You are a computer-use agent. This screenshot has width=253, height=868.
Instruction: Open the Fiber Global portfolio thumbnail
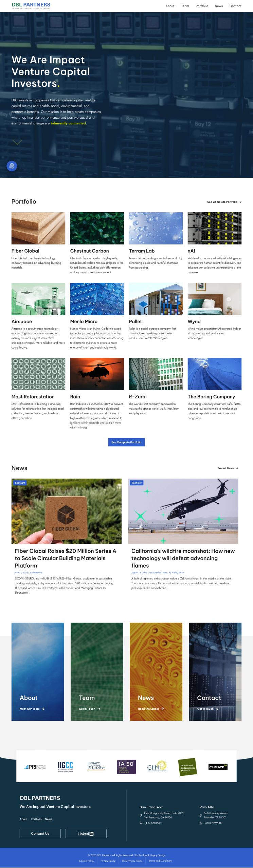(x=38, y=228)
